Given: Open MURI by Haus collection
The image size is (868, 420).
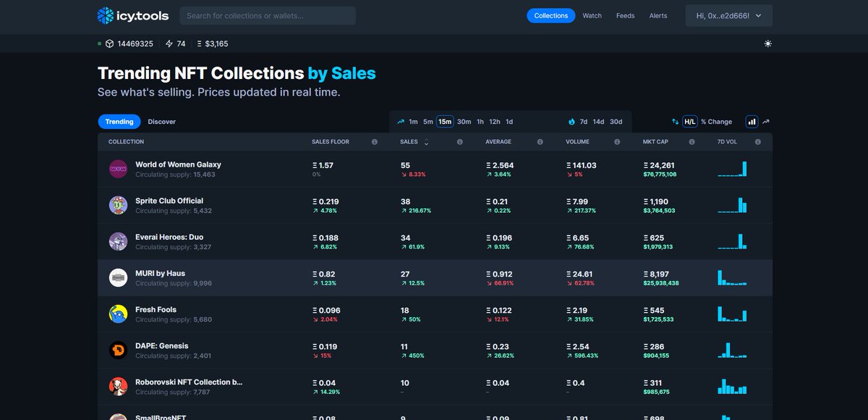Looking at the screenshot, I should pos(160,273).
